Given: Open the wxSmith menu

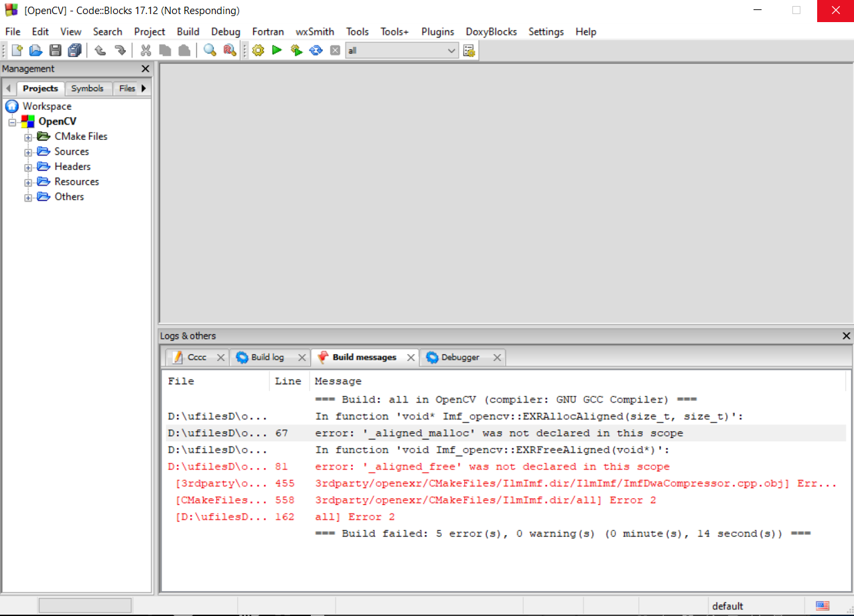Looking at the screenshot, I should click(x=315, y=31).
